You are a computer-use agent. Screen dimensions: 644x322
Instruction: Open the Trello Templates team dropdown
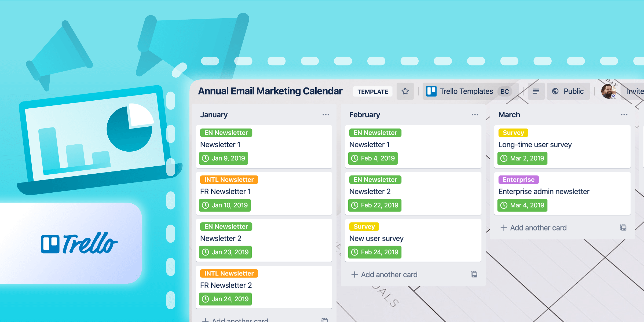470,91
